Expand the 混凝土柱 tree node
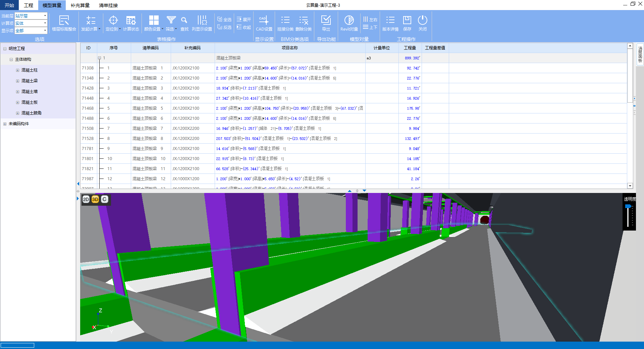Viewport: 644px width, 349px height. (x=17, y=70)
